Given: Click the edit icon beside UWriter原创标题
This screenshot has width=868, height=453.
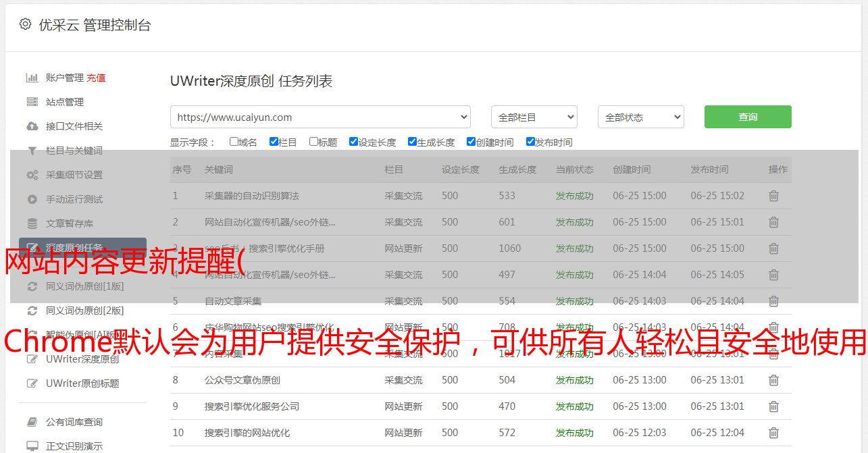Looking at the screenshot, I should [x=32, y=383].
